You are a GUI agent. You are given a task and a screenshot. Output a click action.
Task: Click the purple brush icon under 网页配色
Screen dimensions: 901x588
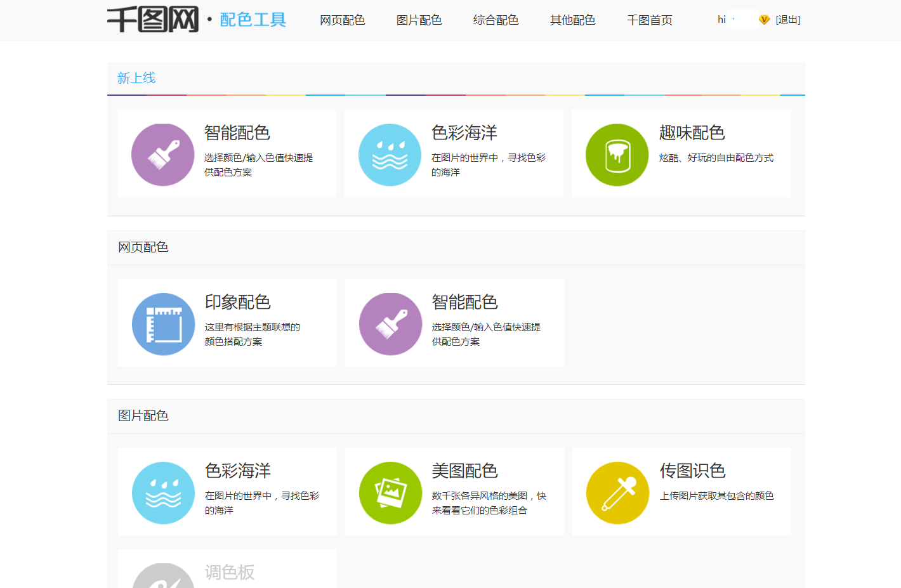390,324
